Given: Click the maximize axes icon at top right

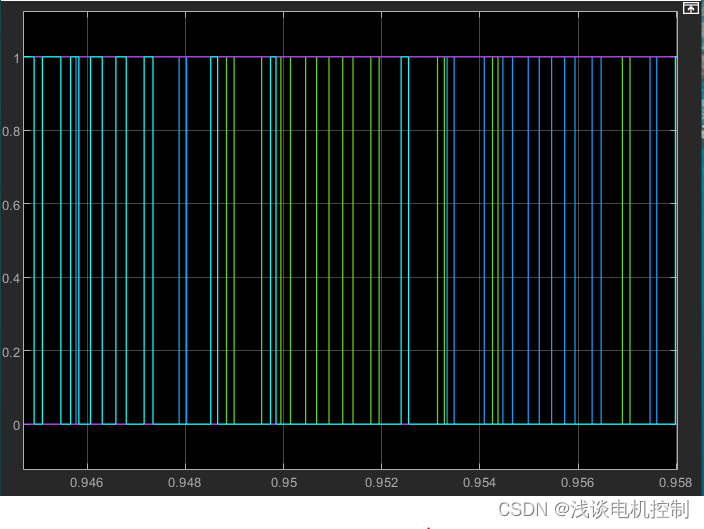Looking at the screenshot, I should coord(691,8).
